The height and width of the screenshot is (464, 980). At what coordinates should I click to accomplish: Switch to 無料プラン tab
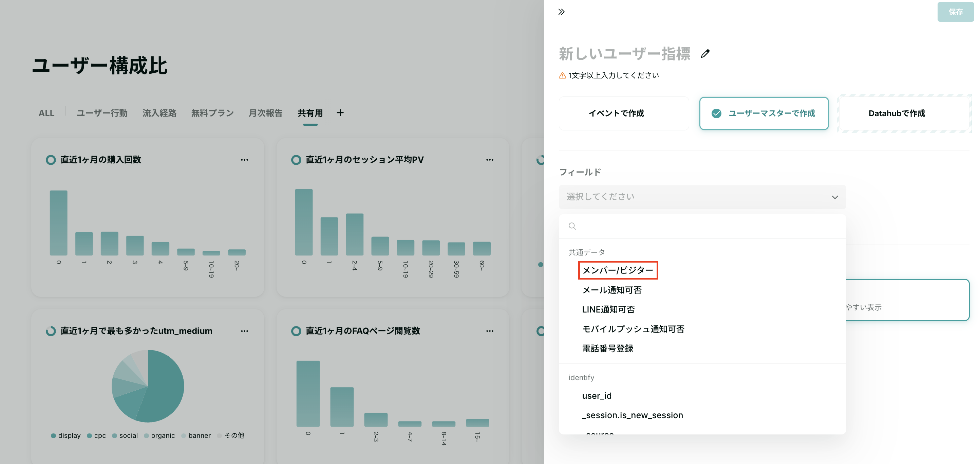pos(212,113)
